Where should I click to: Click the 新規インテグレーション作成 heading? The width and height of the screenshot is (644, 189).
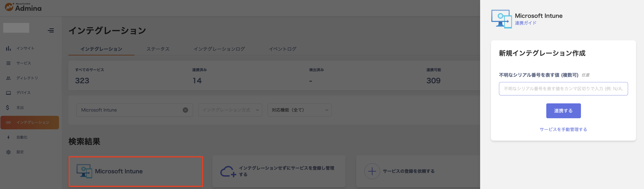tap(542, 53)
